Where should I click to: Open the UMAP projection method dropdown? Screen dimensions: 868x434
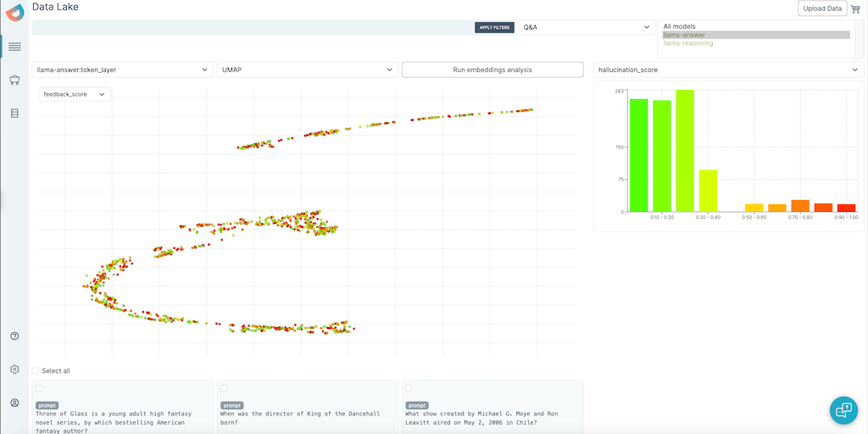click(307, 70)
